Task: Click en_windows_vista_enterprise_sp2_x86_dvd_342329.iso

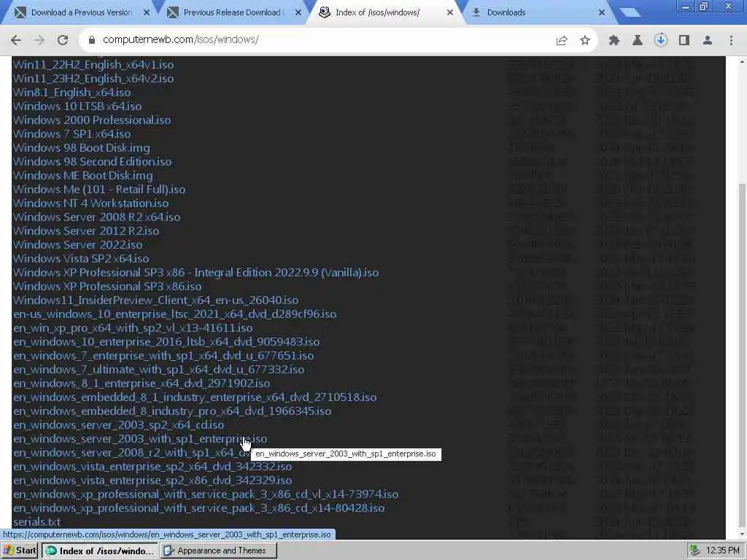Action: coord(152,481)
